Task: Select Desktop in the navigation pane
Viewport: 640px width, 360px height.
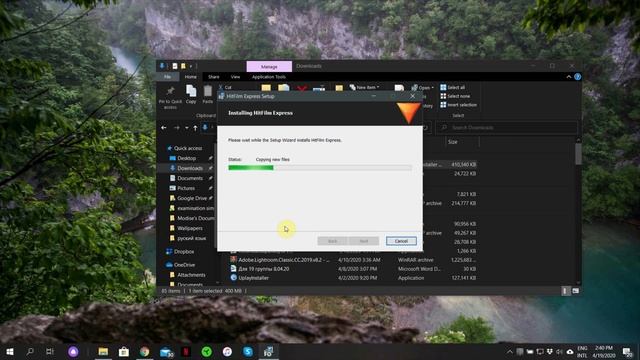Action: click(x=187, y=158)
